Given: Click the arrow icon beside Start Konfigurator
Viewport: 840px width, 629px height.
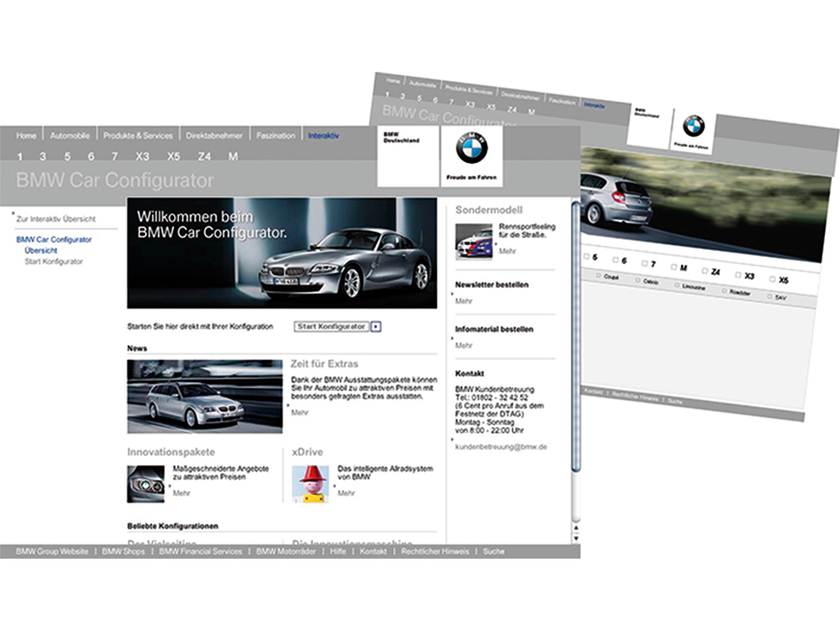Looking at the screenshot, I should 376,326.
